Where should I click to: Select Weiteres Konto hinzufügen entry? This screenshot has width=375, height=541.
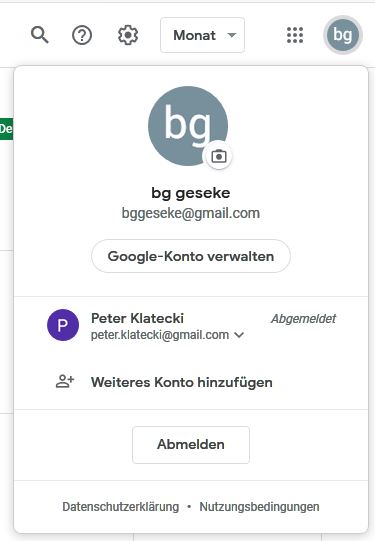click(181, 382)
